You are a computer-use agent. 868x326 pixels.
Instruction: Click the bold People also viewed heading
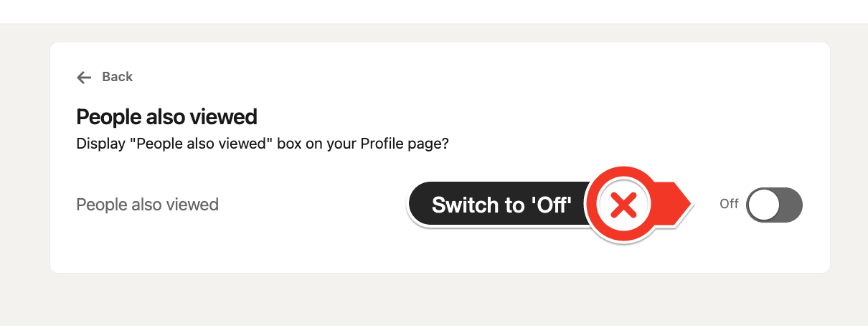[166, 116]
